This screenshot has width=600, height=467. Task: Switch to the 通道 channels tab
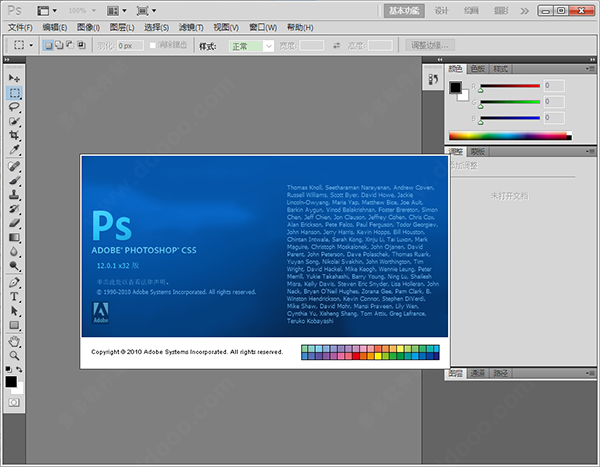point(478,373)
